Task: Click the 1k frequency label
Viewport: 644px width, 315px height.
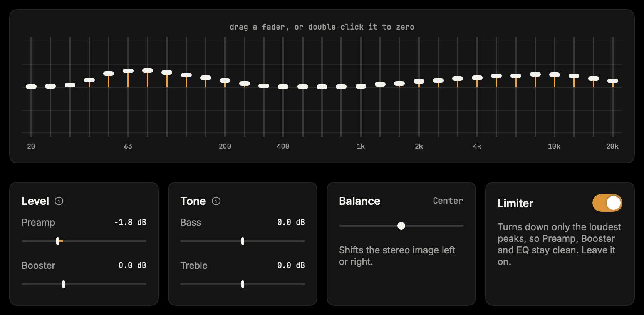Action: [x=361, y=146]
